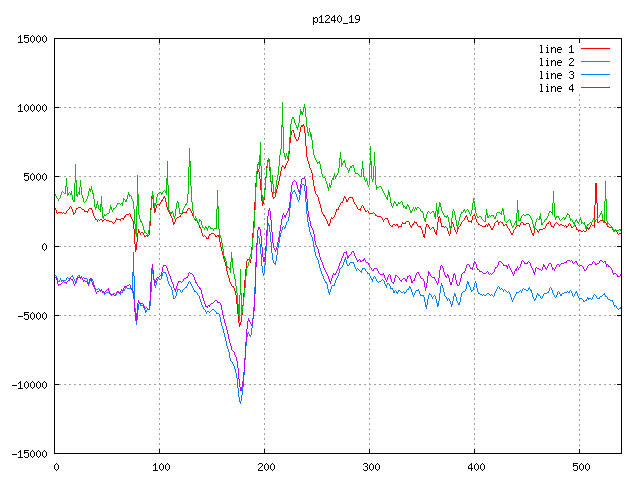Viewport: 640px width, 480px height.
Task: Click the 500 x-axis tick label
Action: click(580, 467)
